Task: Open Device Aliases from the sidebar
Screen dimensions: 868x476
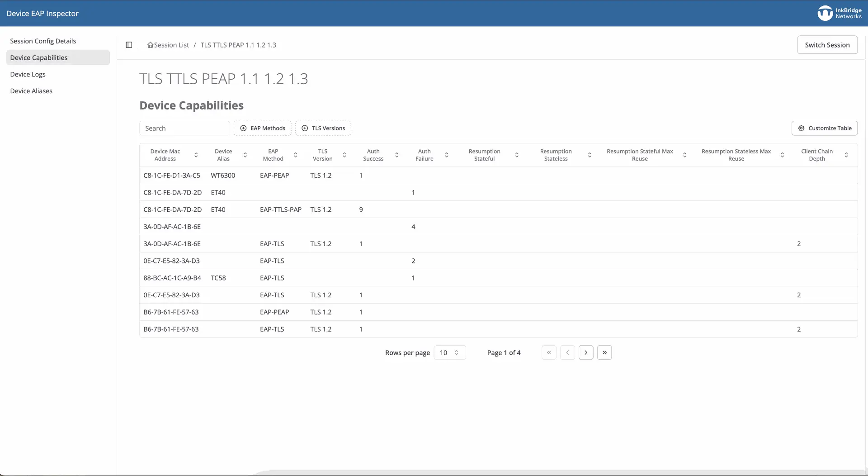Action: [x=31, y=90]
